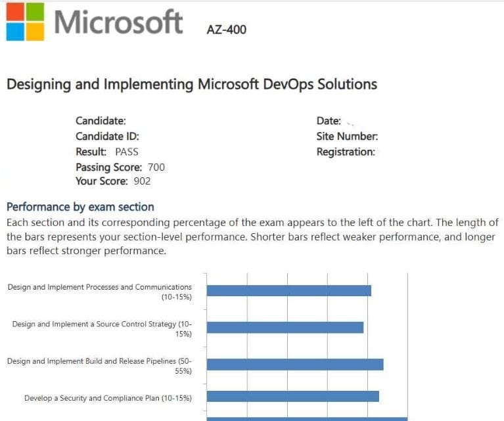This screenshot has height=421, width=504.
Task: Click the Security and Compliance Plan label
Action: [x=108, y=398]
